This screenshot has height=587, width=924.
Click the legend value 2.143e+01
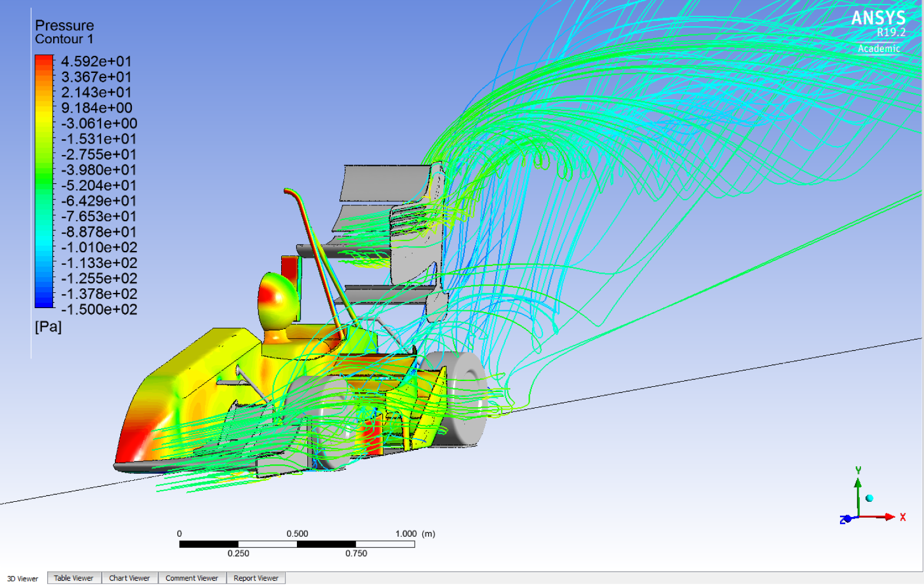click(96, 92)
